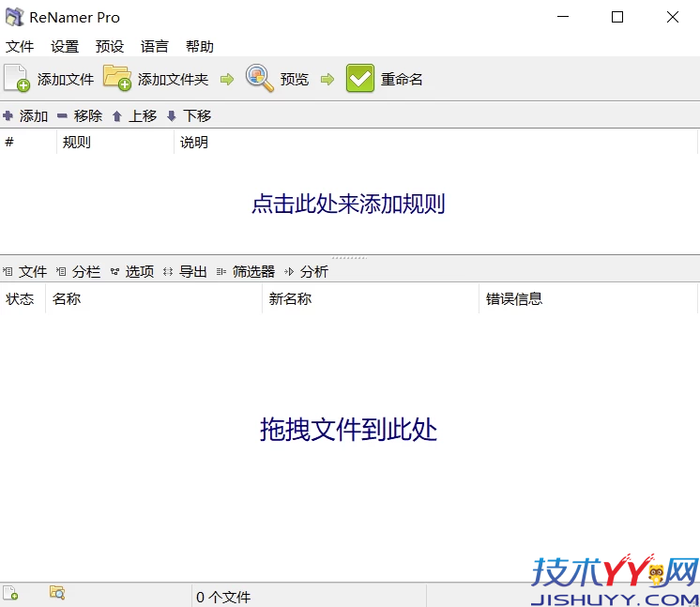
Task: Click the 预览 button label
Action: (295, 80)
